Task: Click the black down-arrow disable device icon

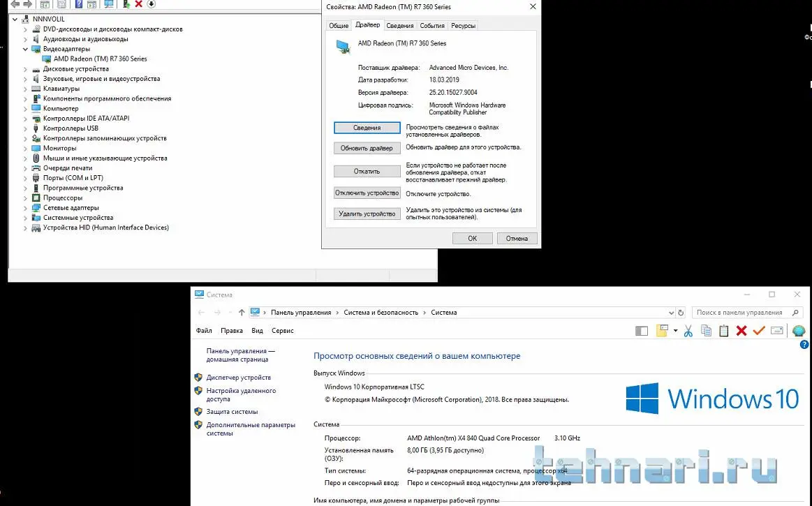Action: (x=152, y=4)
